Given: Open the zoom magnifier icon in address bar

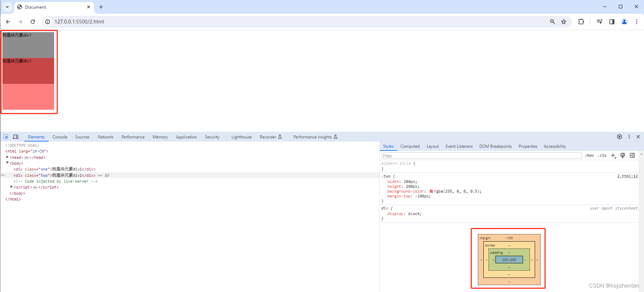Looking at the screenshot, I should click(552, 22).
